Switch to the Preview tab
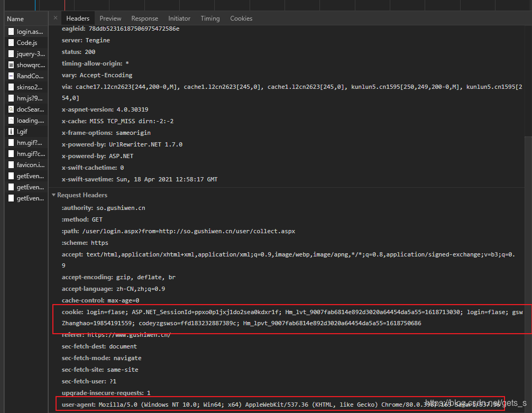This screenshot has width=532, height=413. pos(110,19)
